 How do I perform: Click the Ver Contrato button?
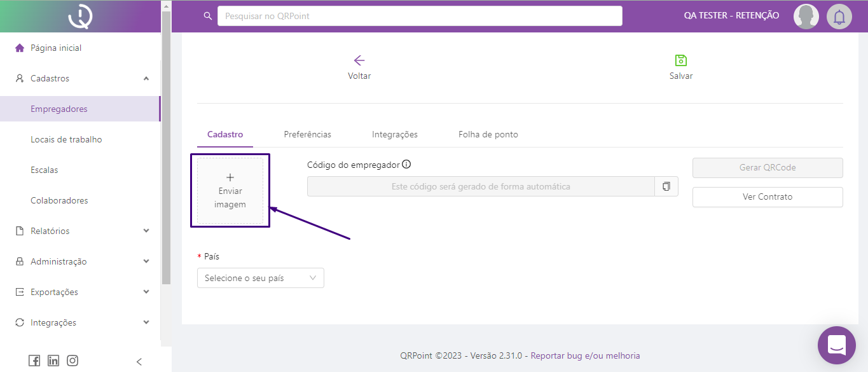tap(767, 197)
